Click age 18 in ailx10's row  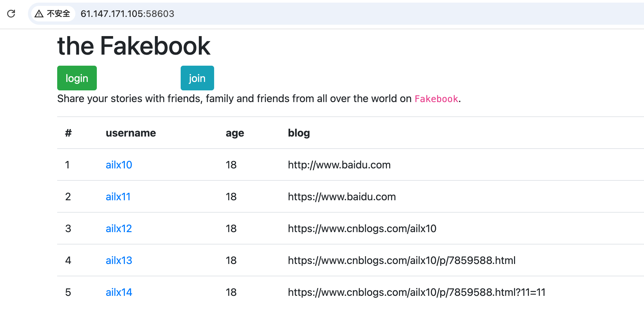[x=231, y=165]
